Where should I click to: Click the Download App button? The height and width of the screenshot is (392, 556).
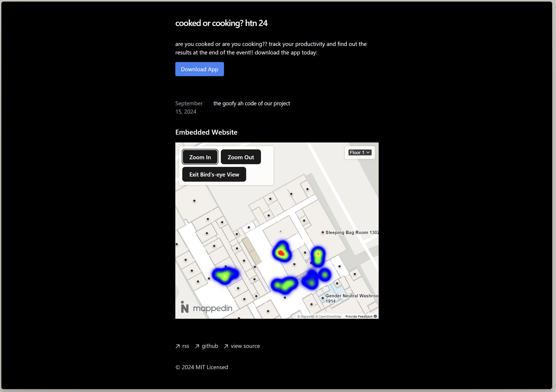tap(199, 69)
